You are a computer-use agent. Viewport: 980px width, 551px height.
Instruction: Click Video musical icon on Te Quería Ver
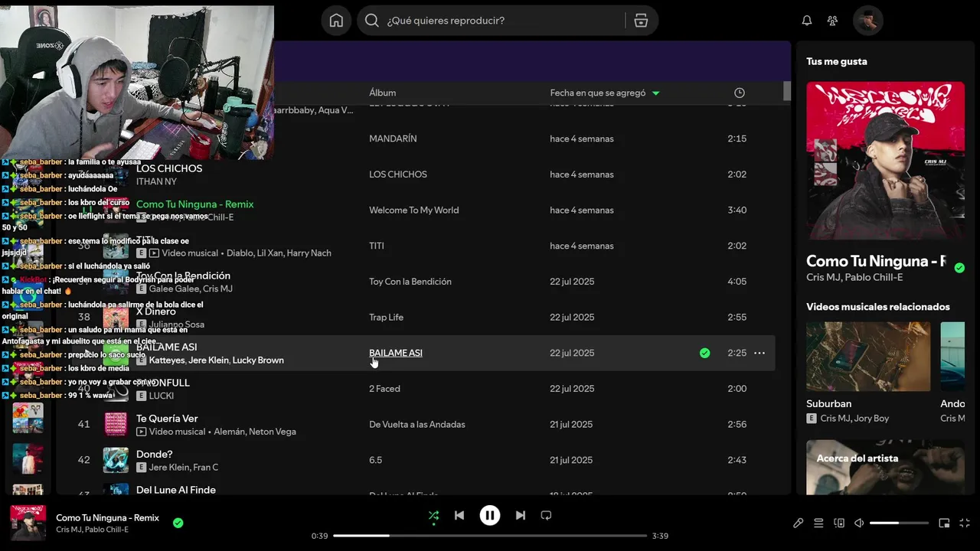141,432
